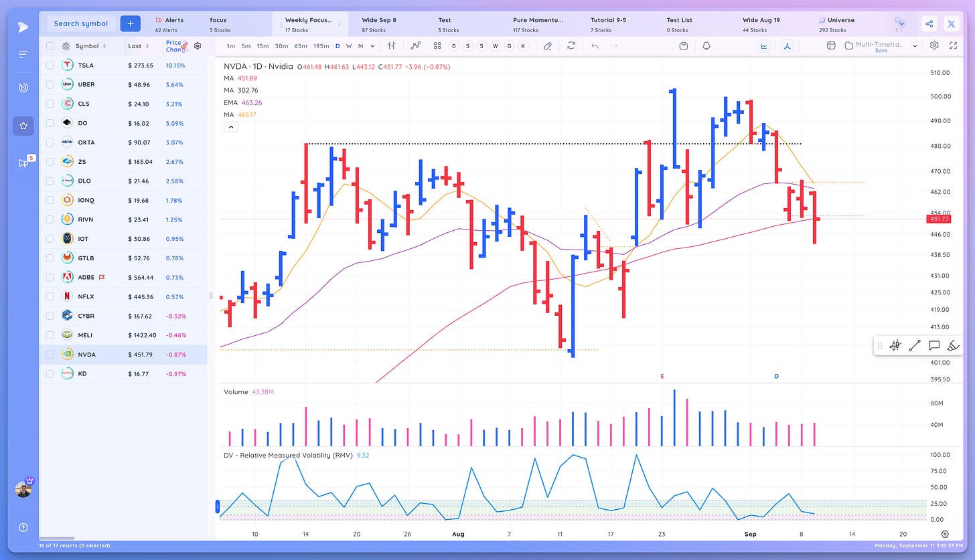Open settings gear at chart bottom right

coord(945,535)
